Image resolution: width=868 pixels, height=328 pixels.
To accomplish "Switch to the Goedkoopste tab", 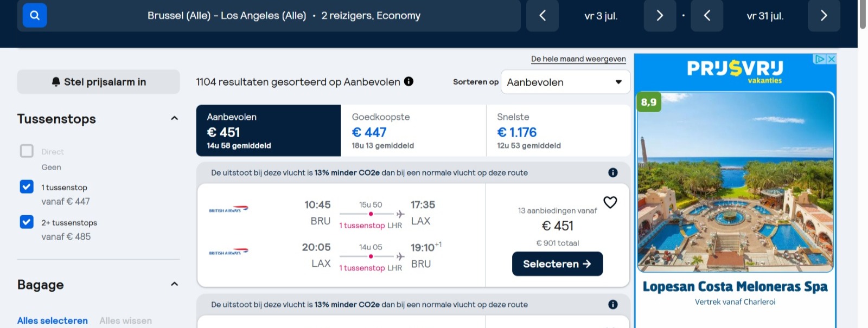I will [413, 131].
